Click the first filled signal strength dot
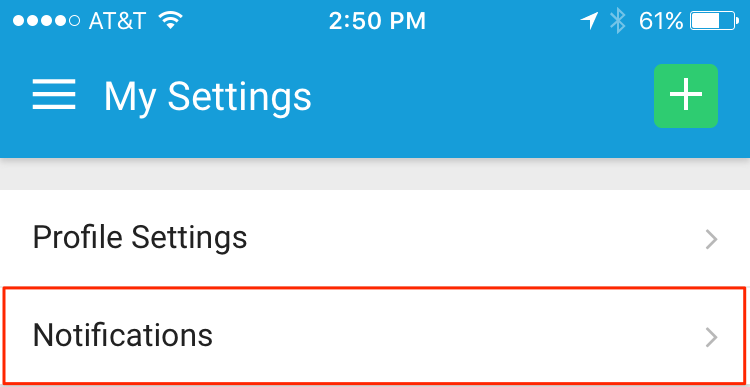This screenshot has height=387, width=750. (18, 21)
